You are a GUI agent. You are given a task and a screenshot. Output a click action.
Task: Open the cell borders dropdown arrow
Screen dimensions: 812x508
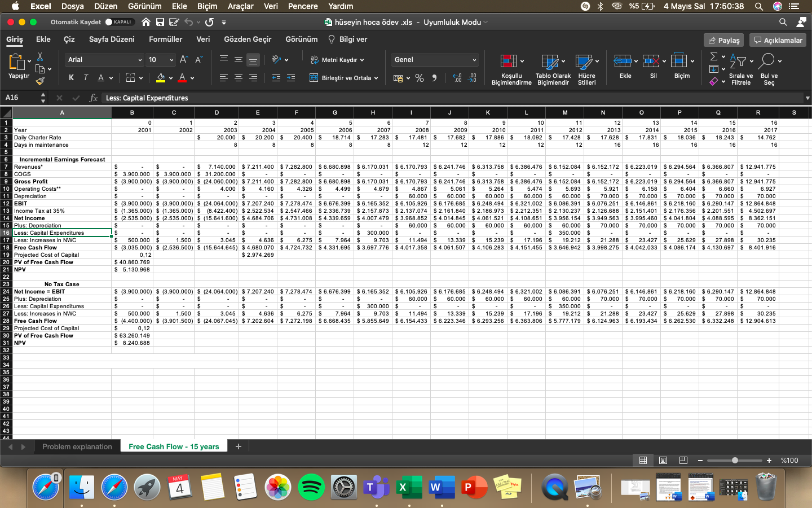click(x=141, y=78)
